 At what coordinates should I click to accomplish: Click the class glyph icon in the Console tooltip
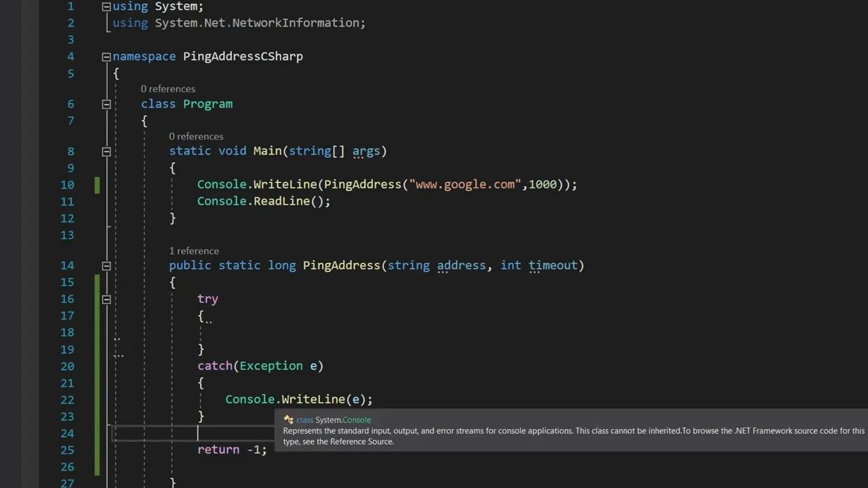tap(288, 420)
